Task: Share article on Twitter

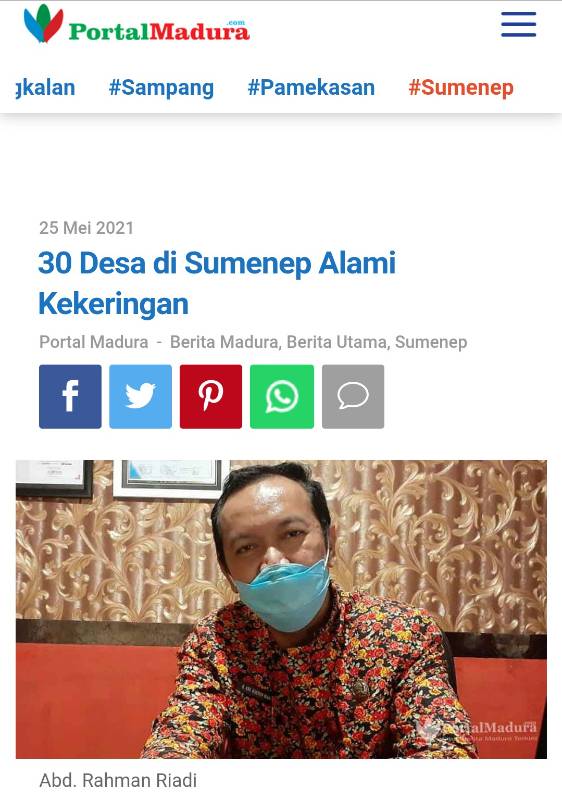Action: point(141,396)
